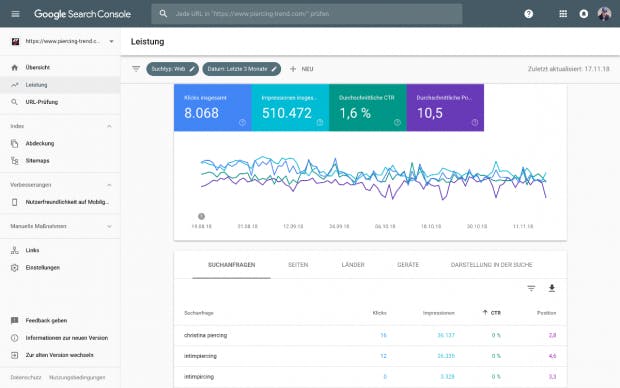Sort table by Impressionen column header

tap(439, 312)
